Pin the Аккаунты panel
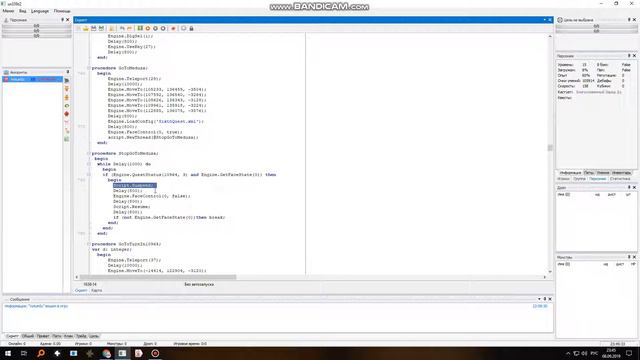The image size is (640, 360). pos(68,72)
